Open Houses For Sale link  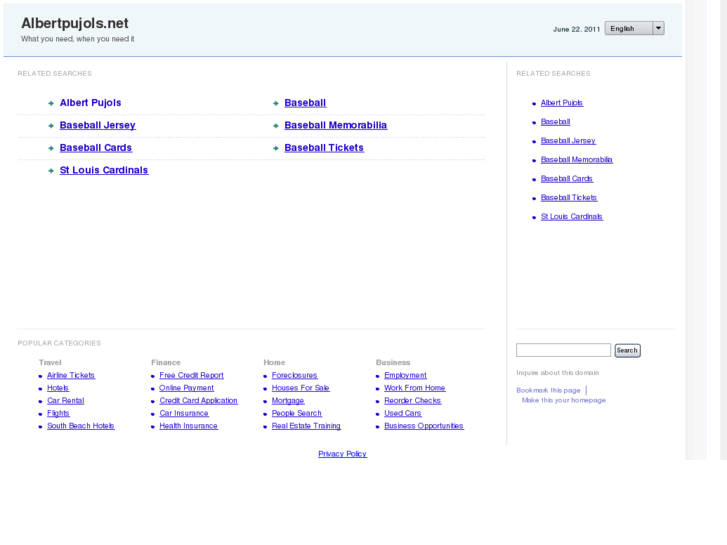point(300,388)
